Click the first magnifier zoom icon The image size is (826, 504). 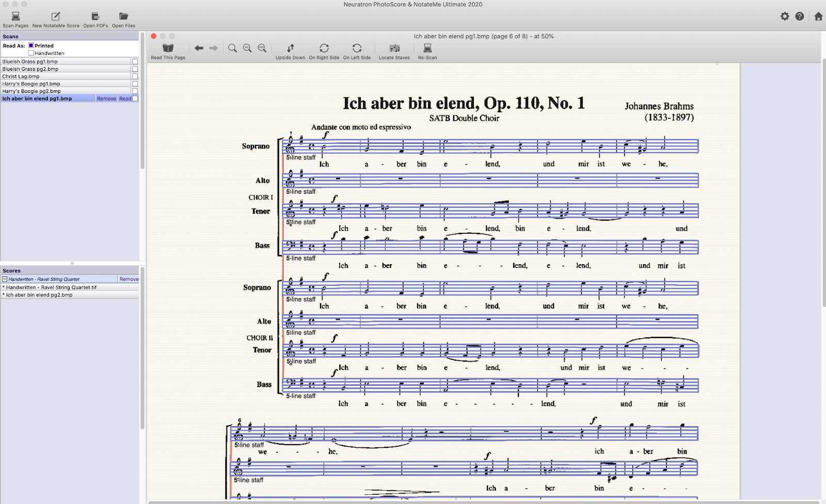(233, 48)
